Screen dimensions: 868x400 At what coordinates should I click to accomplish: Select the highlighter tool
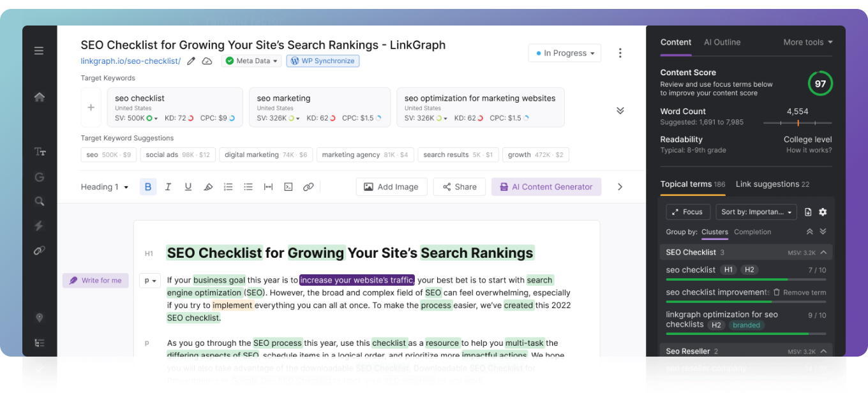[x=208, y=187]
